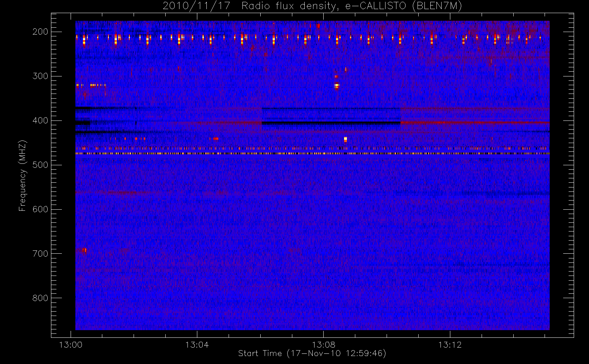
Task: Click the time tick label 13:08
Action: [x=324, y=345]
